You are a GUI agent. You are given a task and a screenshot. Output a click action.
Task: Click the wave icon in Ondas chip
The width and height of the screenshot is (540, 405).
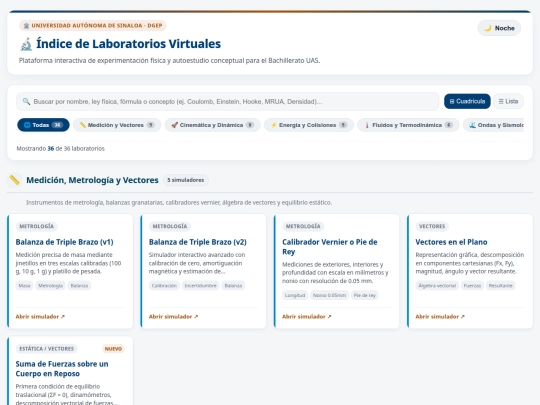(x=472, y=125)
